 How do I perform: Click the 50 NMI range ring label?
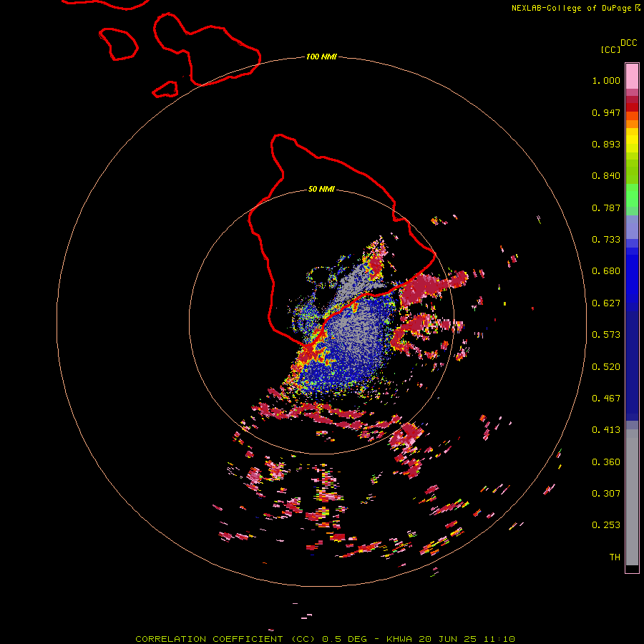[321, 189]
